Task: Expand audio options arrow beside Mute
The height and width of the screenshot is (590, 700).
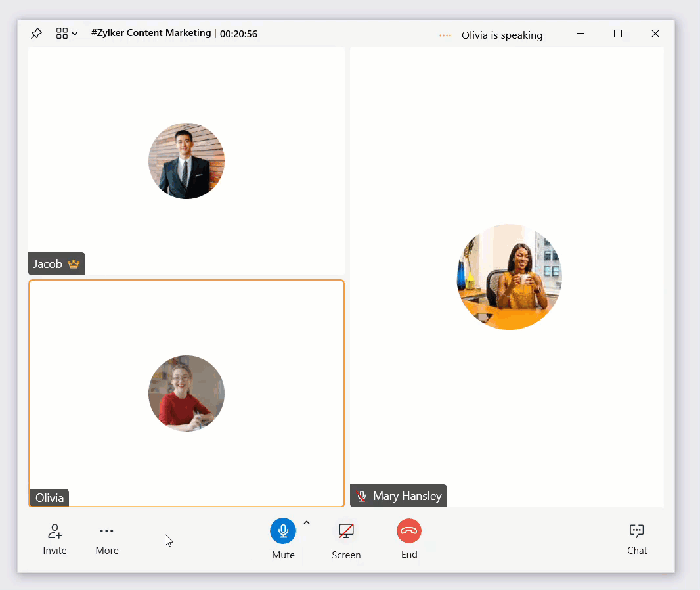Action: (307, 522)
